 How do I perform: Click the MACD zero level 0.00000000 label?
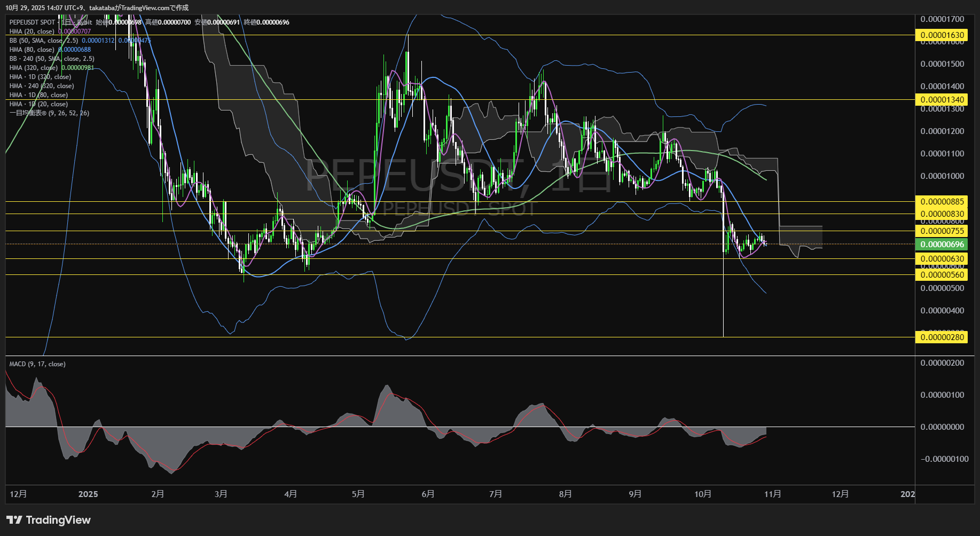coord(942,427)
